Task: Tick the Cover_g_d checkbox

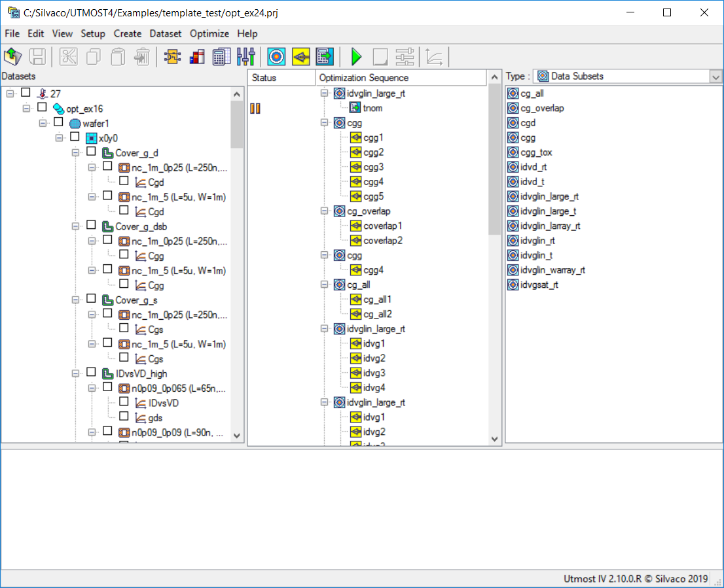Action: coord(91,152)
